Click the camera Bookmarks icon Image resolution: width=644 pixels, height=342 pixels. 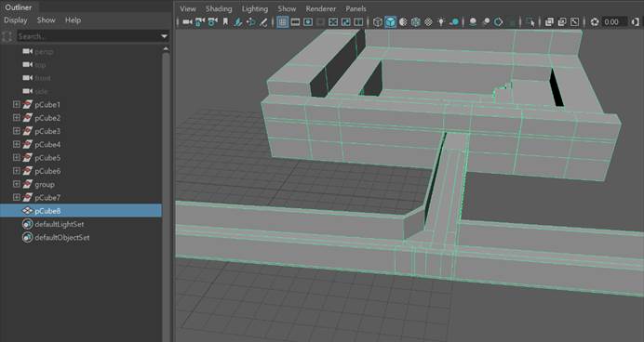point(225,21)
